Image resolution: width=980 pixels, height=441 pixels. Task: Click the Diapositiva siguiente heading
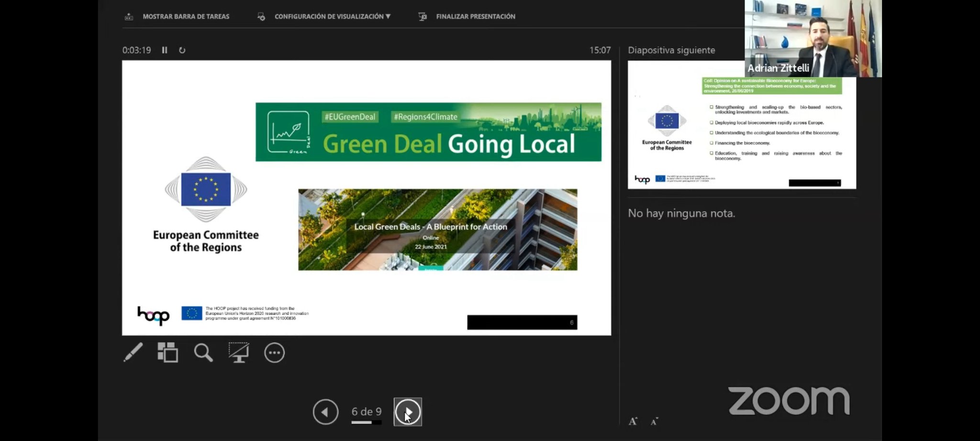(x=671, y=50)
